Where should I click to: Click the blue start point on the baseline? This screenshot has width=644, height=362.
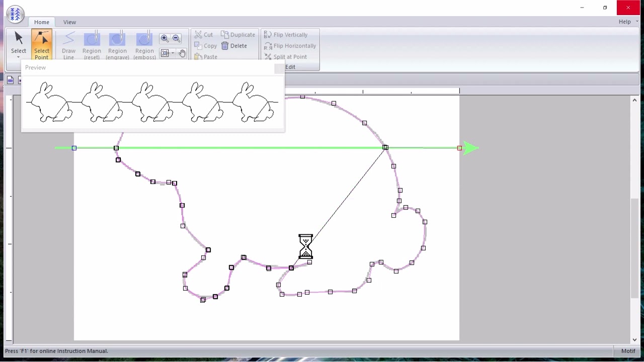click(74, 148)
